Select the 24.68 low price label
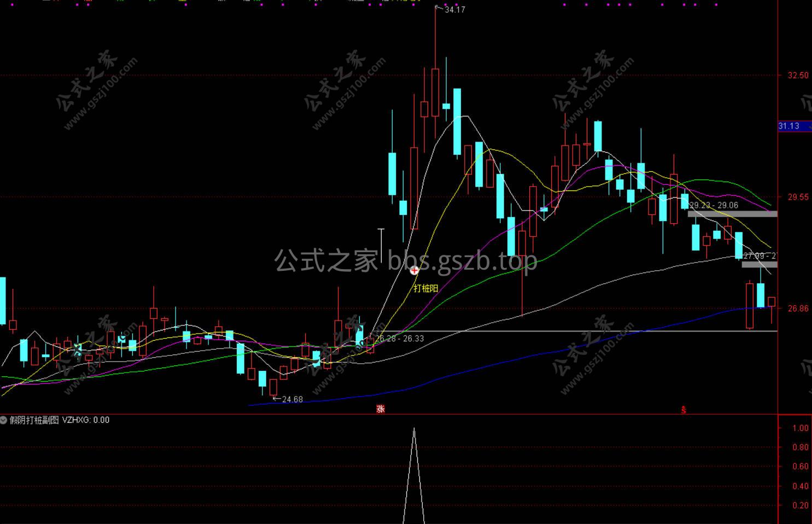812x524 pixels. coord(293,399)
